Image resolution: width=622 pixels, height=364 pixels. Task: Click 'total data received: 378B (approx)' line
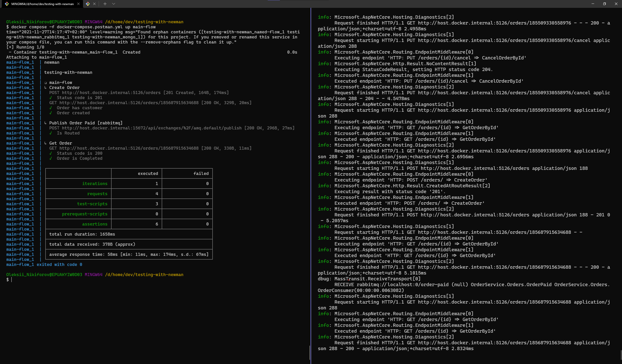coord(92,244)
